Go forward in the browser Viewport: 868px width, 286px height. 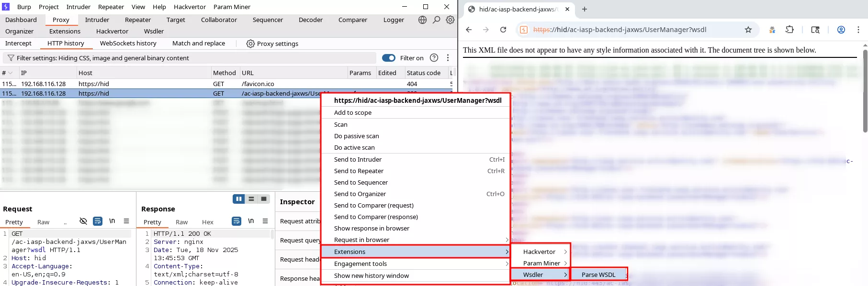[x=486, y=30]
